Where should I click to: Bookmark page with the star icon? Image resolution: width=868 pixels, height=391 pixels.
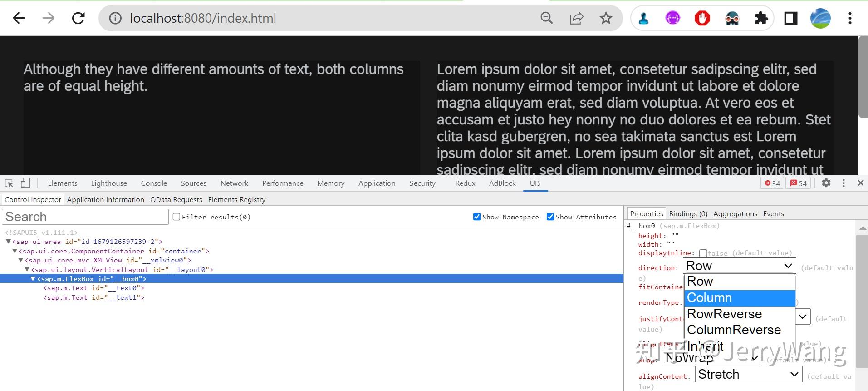click(x=606, y=18)
